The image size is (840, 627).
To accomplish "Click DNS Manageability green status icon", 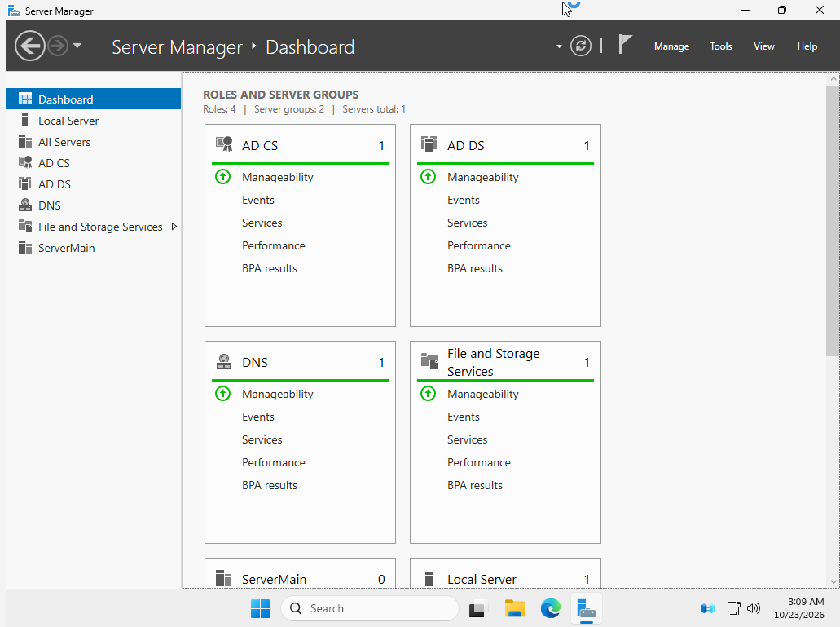I will click(223, 393).
